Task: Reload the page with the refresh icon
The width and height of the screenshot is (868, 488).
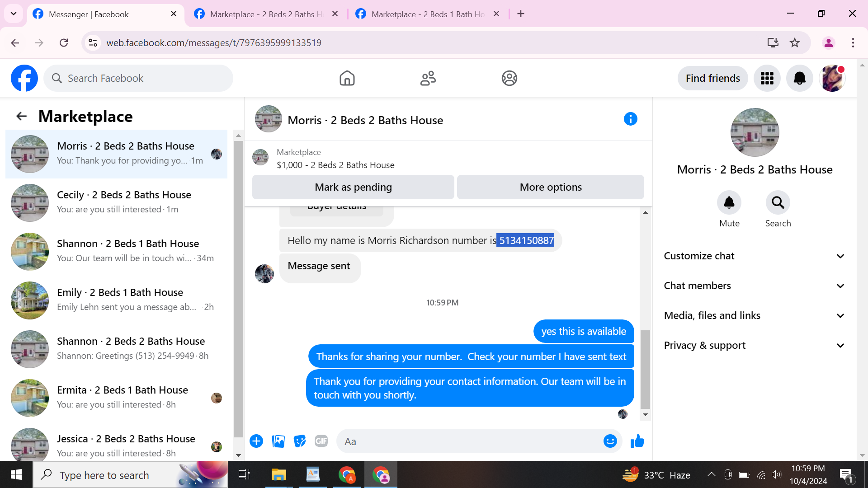Action: tap(64, 43)
